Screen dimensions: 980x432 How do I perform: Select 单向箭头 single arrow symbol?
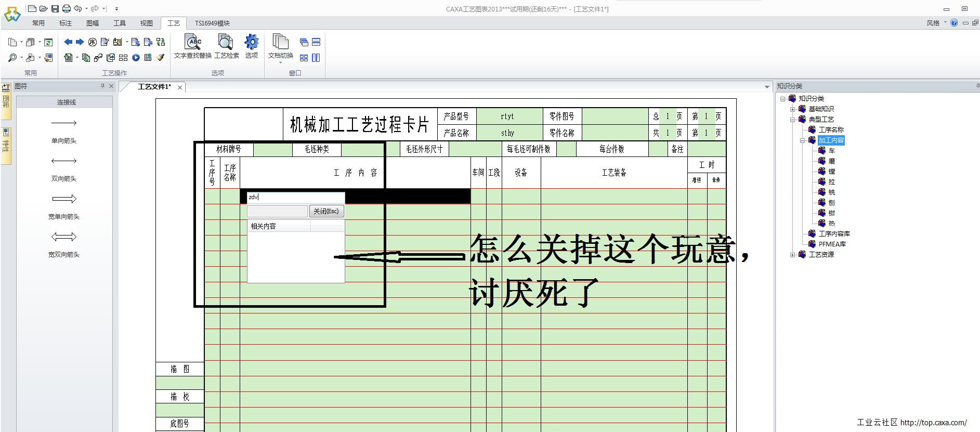[64, 130]
